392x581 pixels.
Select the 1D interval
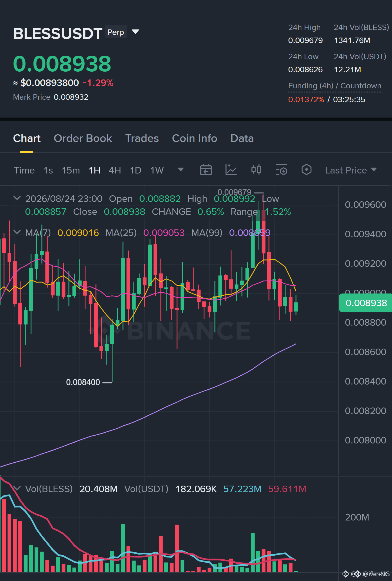click(x=135, y=170)
